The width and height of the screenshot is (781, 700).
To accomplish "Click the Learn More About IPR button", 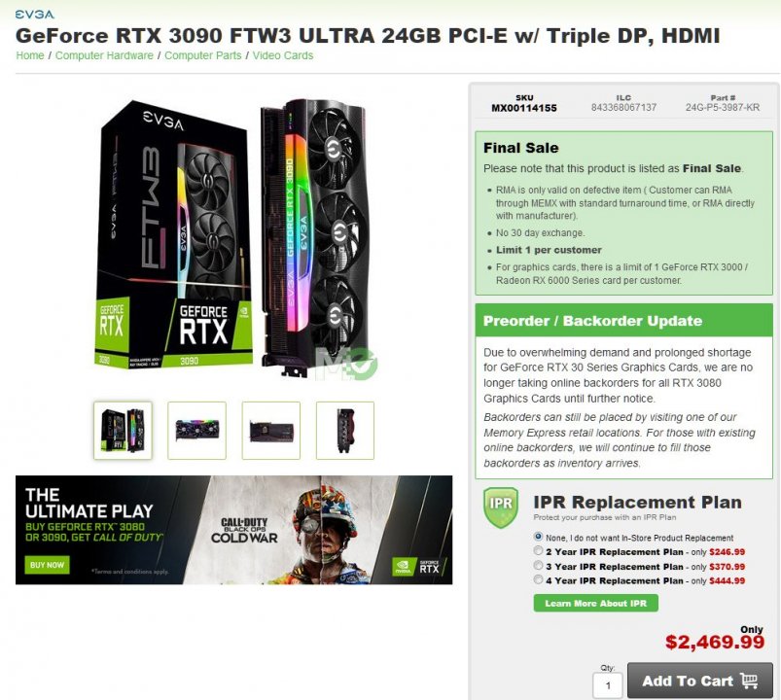I will click(595, 603).
